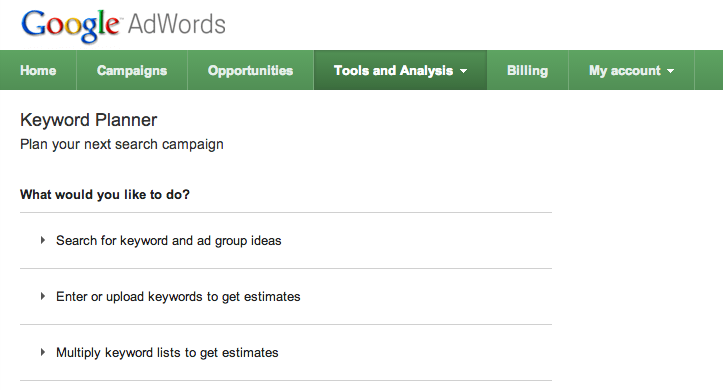The width and height of the screenshot is (723, 390).
Task: Click the colorful Google wordmark
Action: (x=71, y=26)
